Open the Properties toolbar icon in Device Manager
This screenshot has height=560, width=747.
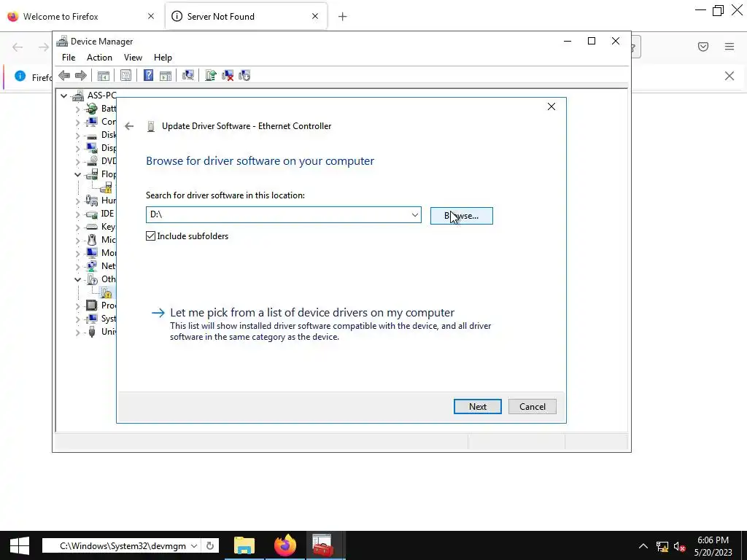[x=125, y=75]
